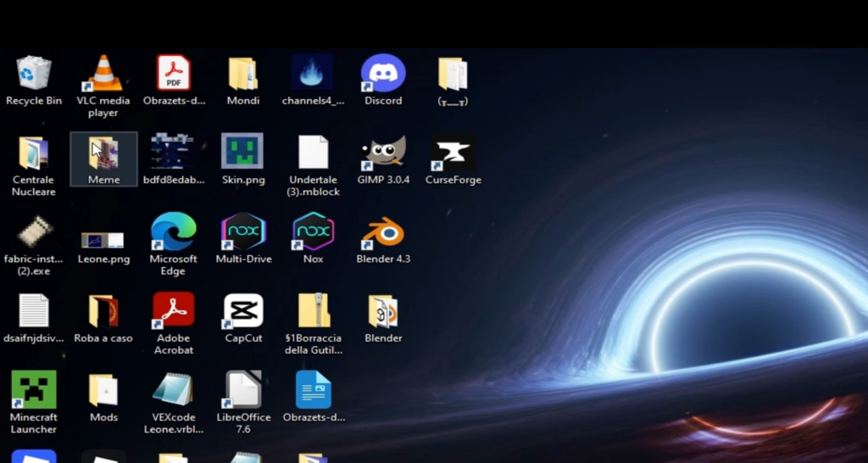
Task: Select the bdfd8edab... image thumbnail
Action: [x=172, y=151]
